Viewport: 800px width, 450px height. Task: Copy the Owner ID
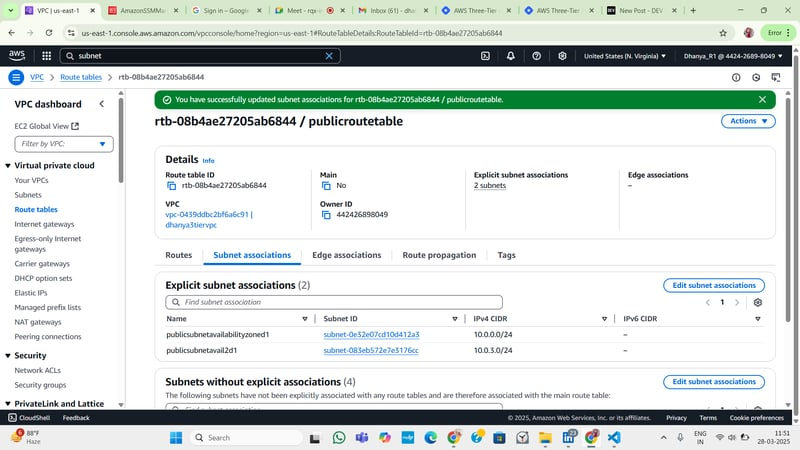tap(326, 215)
